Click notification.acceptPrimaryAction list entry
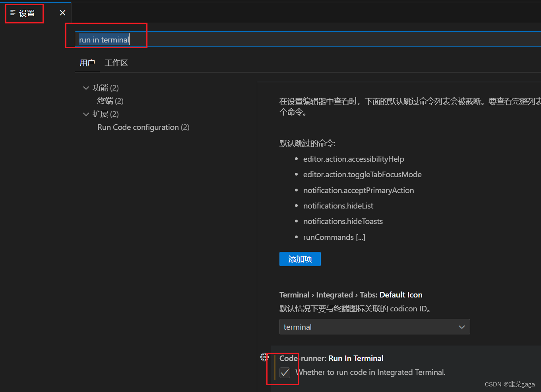 pos(359,190)
